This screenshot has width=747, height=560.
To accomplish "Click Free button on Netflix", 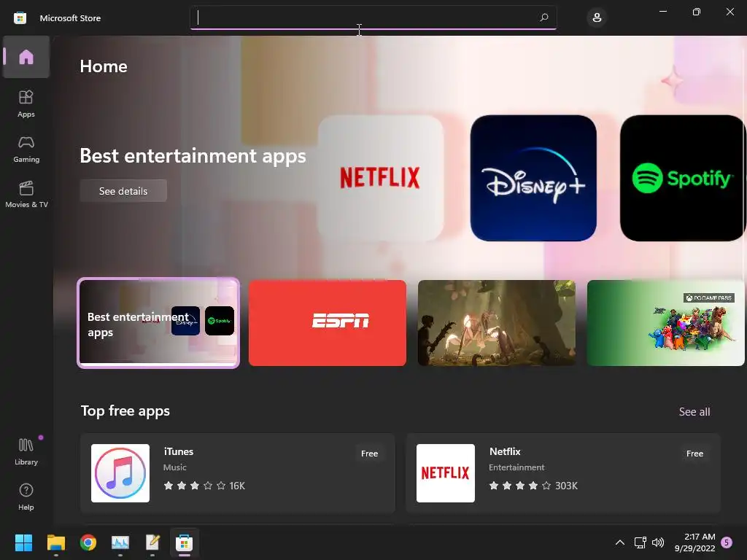I will (x=694, y=454).
